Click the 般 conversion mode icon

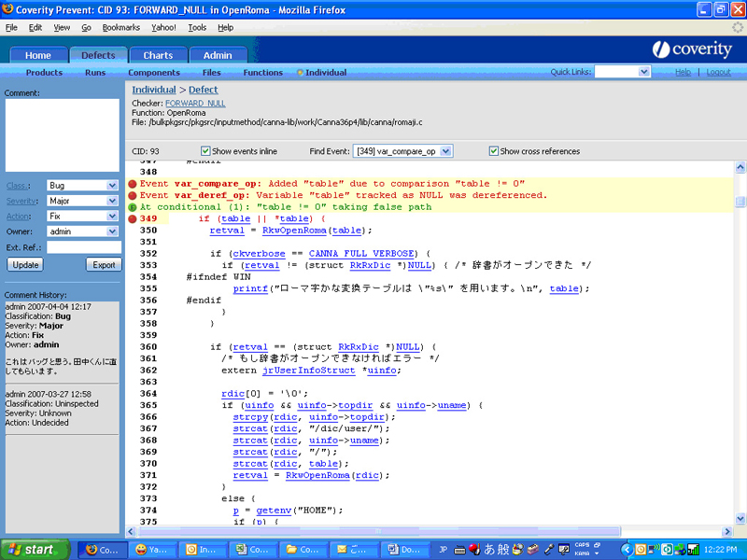tap(503, 550)
